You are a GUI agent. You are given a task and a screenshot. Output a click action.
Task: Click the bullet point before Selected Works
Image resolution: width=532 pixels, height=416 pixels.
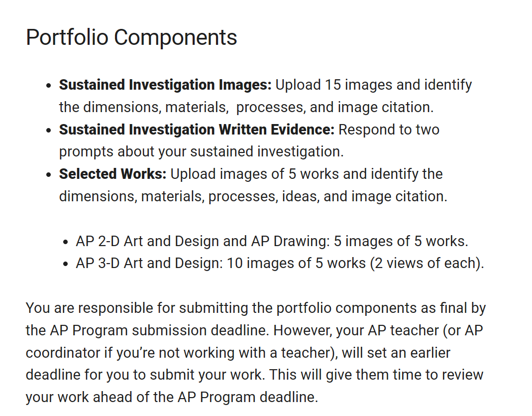(48, 175)
